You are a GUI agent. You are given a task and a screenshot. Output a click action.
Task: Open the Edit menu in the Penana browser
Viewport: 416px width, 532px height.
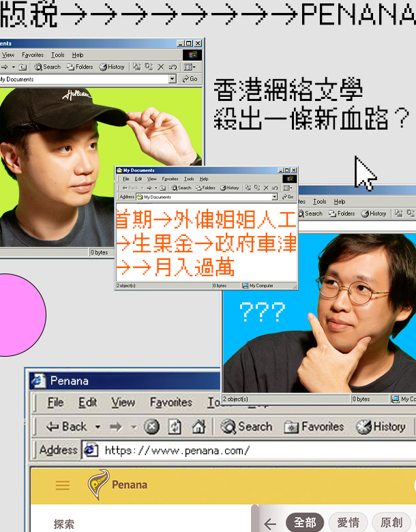[87, 402]
